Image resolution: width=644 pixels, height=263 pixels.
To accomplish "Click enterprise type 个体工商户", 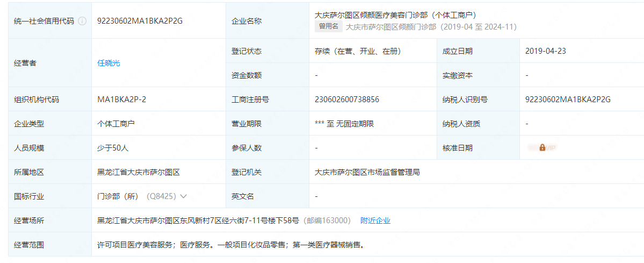I will 116,124.
